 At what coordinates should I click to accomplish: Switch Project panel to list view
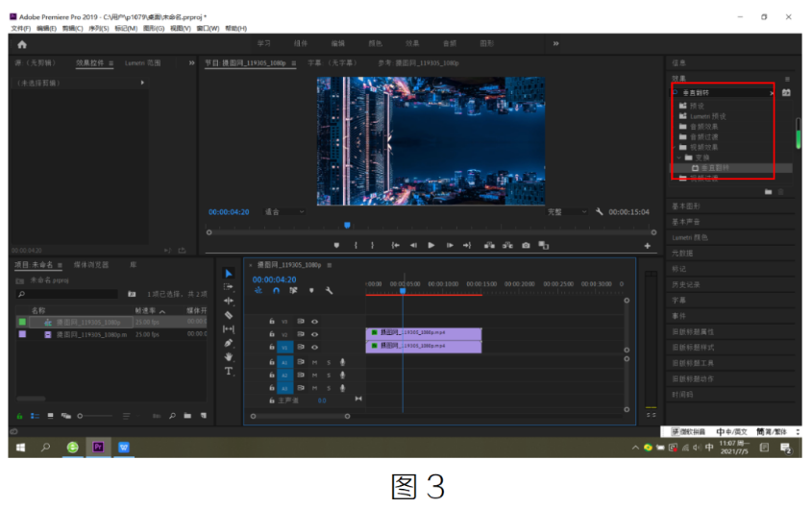[x=36, y=415]
